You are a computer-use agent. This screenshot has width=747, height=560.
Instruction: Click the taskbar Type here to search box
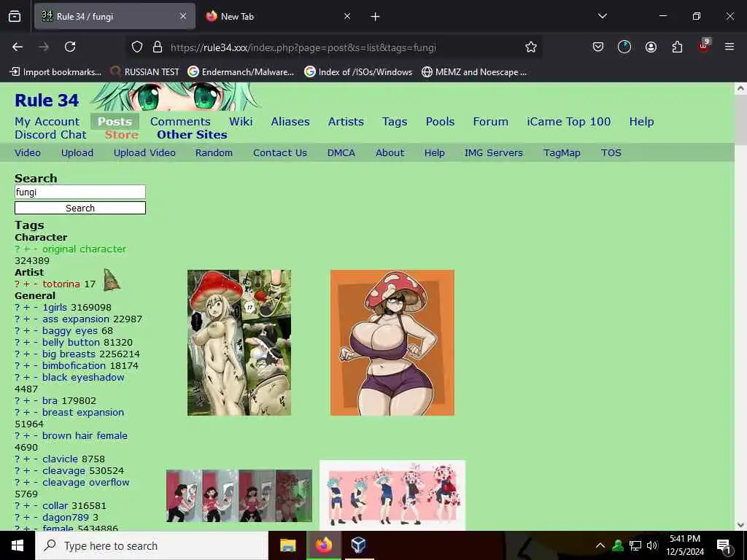[x=152, y=545]
